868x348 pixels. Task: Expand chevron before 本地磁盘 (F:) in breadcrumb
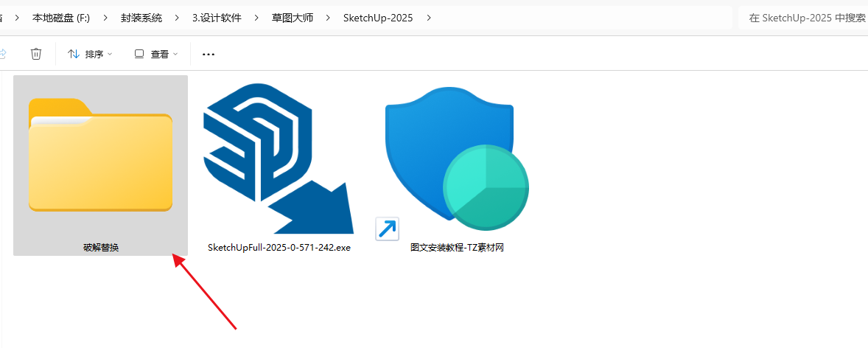(17, 18)
